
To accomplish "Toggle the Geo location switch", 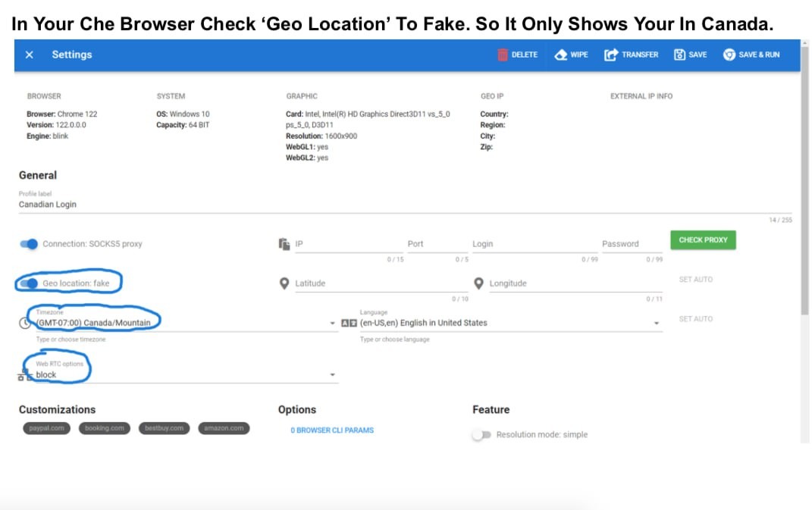I will pos(29,283).
